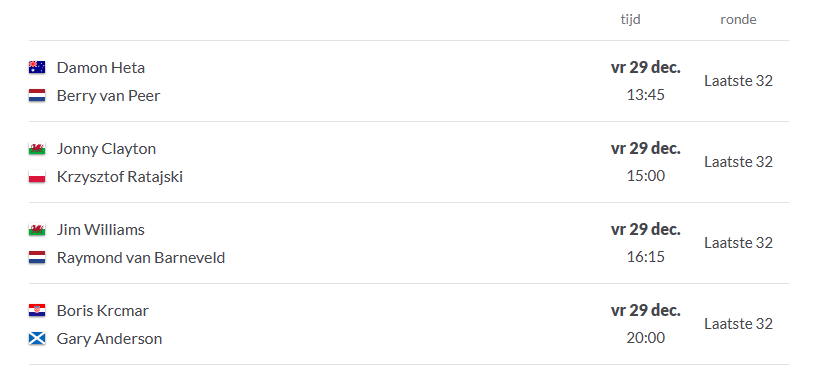Click the Polish flag next to Krzysztof Ratajski
This screenshot has width=813, height=388.
(37, 177)
